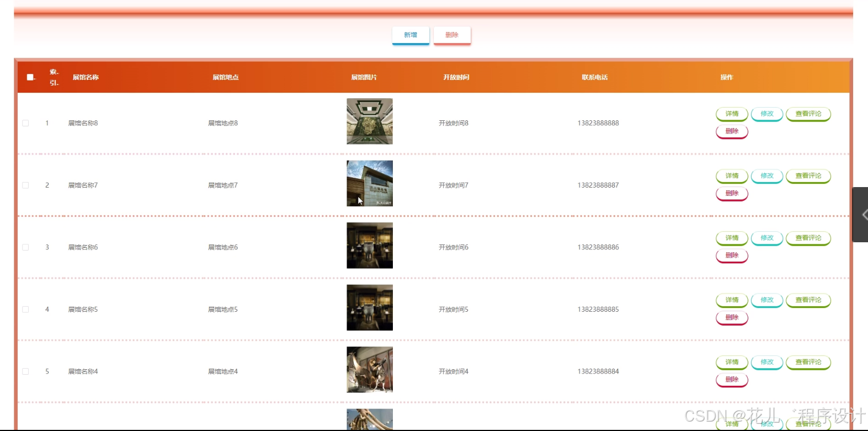
Task: Open 详情 for 展馆名称4
Action: click(x=732, y=362)
